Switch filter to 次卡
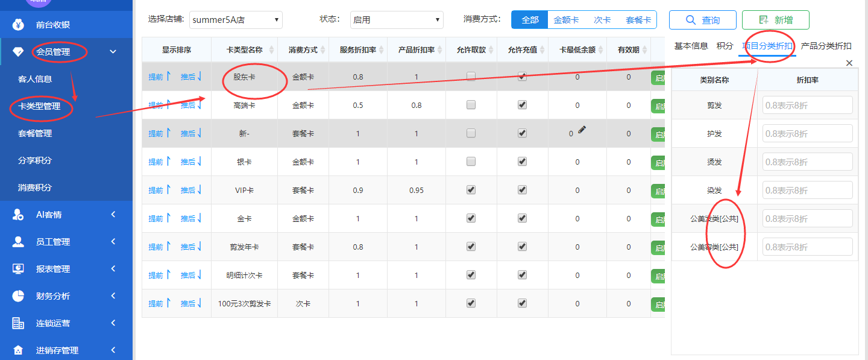This screenshot has height=360, width=868. click(602, 20)
